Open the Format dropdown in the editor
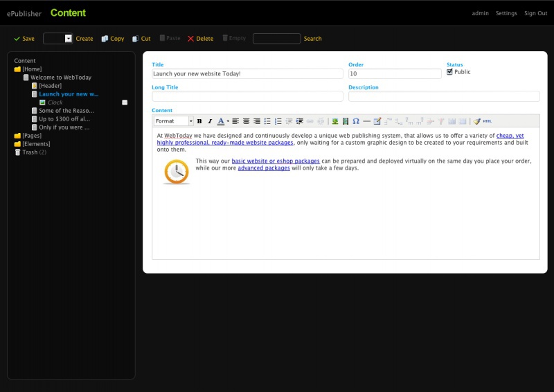The width and height of the screenshot is (554, 392). (173, 121)
